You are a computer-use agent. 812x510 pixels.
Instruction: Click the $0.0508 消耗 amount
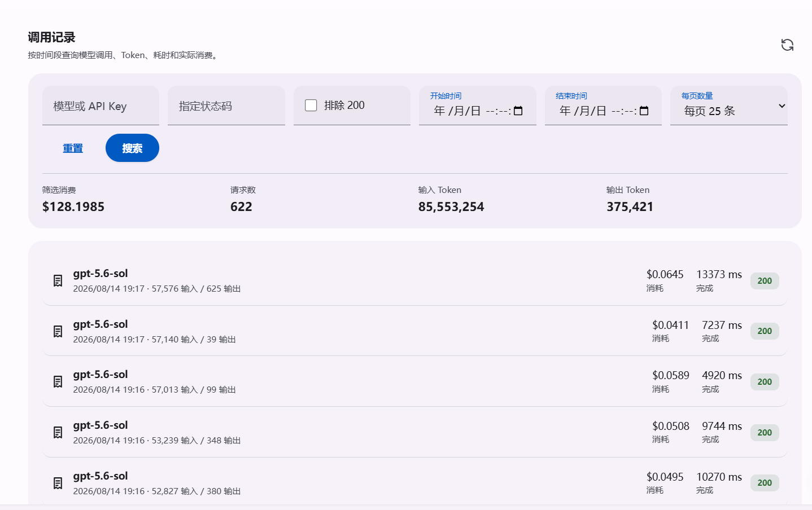tap(671, 427)
